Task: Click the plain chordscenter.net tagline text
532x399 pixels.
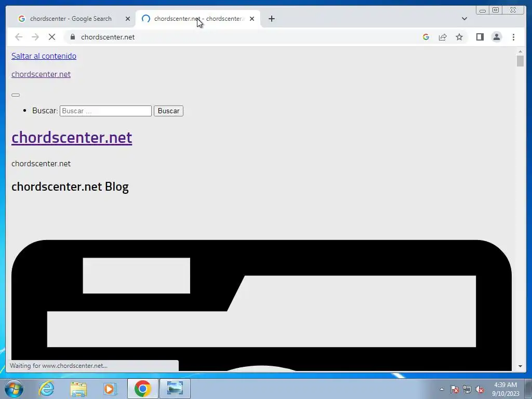Action: click(x=41, y=164)
